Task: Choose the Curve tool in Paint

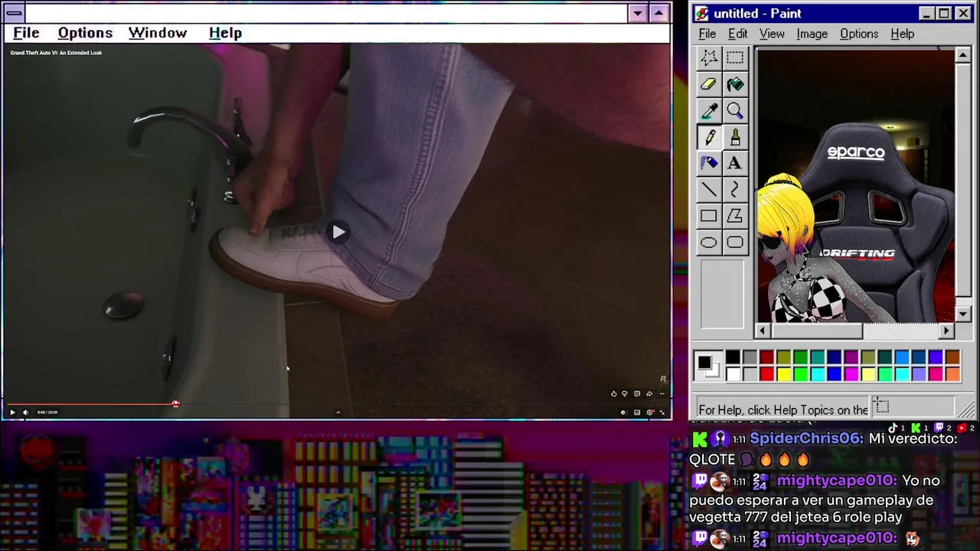Action: 735,189
